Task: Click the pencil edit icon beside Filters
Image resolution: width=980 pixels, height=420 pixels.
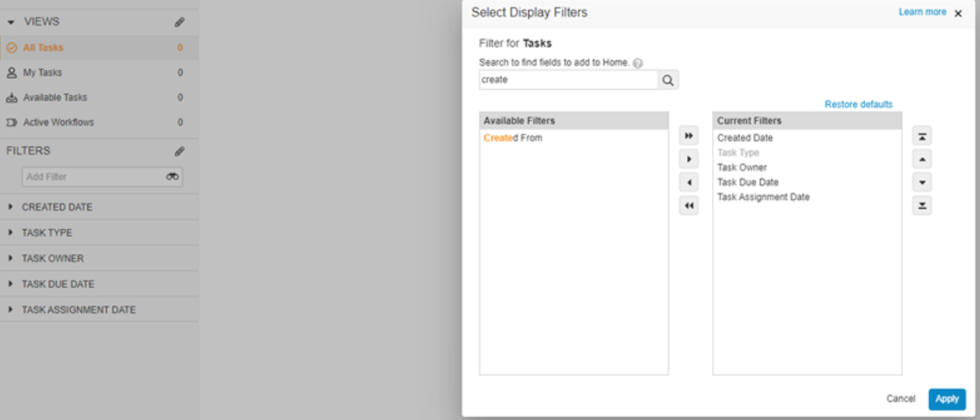Action: coord(179,151)
